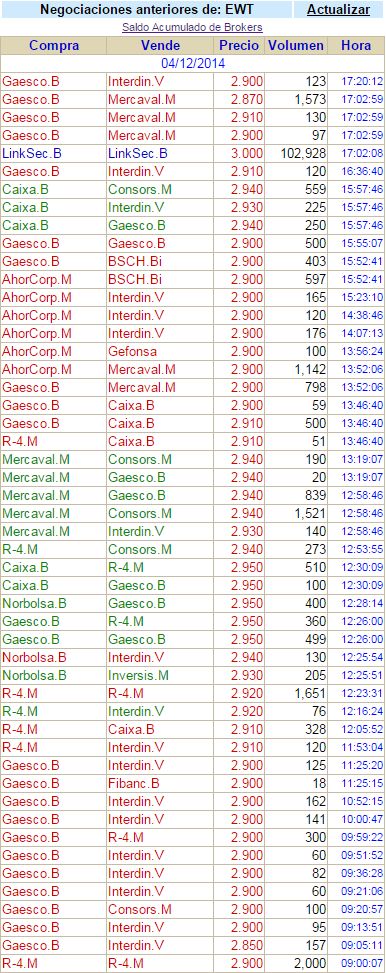The width and height of the screenshot is (386, 973).
Task: Click the time 09:21:06
Action: (x=362, y=891)
